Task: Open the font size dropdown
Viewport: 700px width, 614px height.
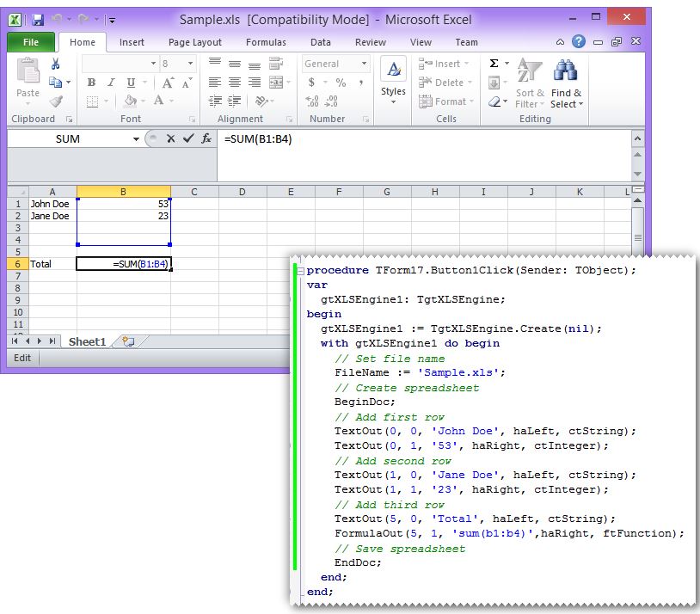Action: (x=191, y=64)
